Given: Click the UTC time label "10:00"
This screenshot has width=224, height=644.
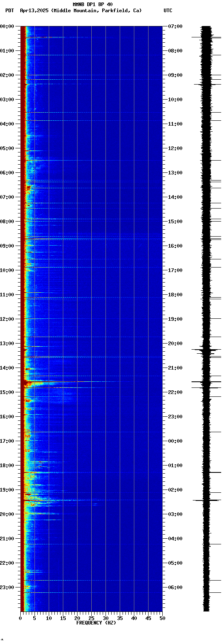Looking at the screenshot, I should coord(175,100).
